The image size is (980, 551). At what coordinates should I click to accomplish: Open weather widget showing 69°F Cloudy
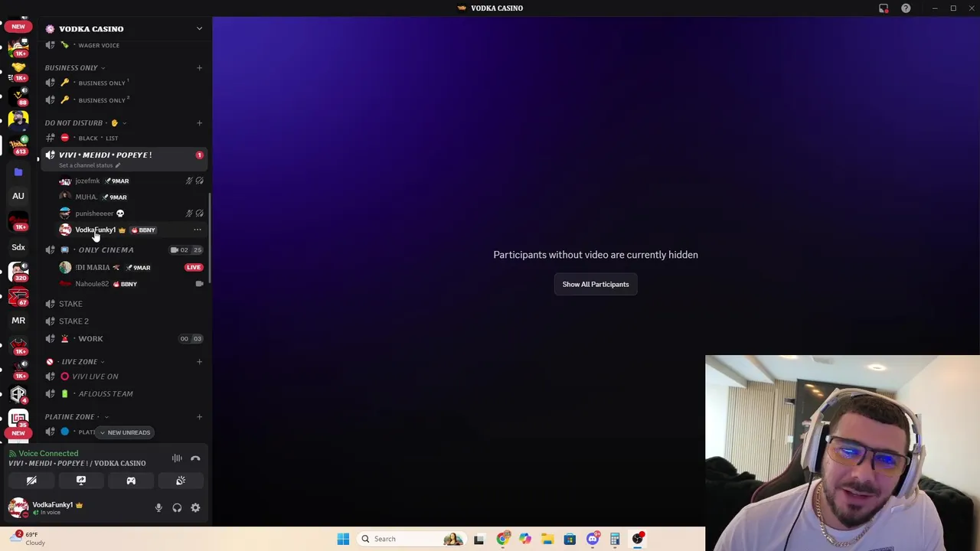[x=28, y=538]
